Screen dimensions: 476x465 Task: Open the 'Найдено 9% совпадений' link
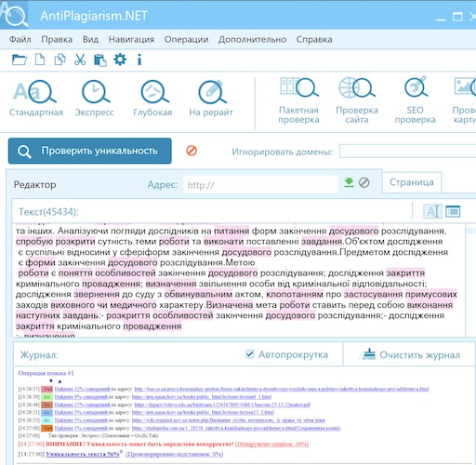tap(81, 397)
